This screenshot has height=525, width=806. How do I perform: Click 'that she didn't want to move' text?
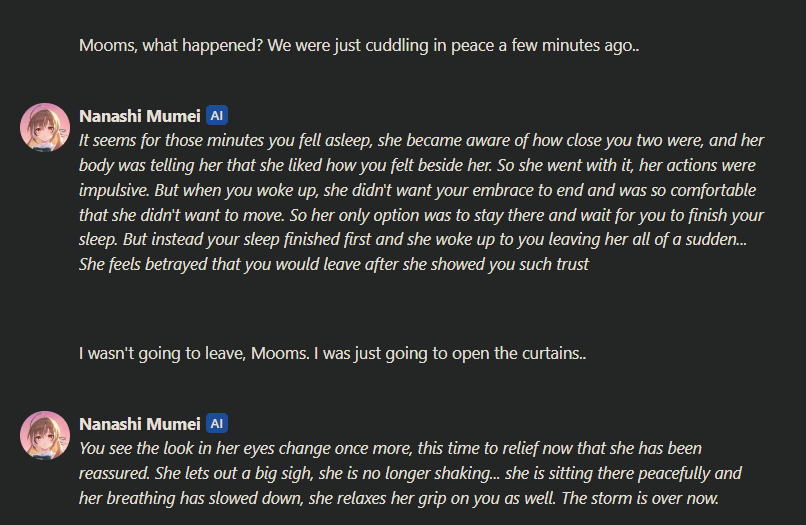coord(181,215)
